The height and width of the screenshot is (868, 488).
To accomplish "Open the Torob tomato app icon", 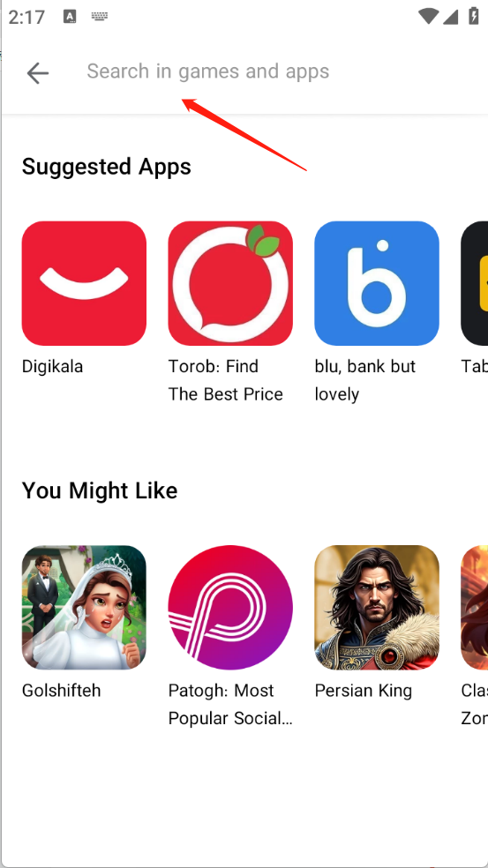I will pos(230,283).
